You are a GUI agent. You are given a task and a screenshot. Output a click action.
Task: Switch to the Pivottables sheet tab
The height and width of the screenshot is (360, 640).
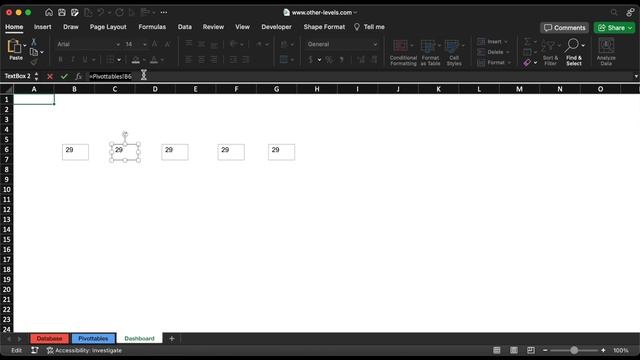(93, 338)
